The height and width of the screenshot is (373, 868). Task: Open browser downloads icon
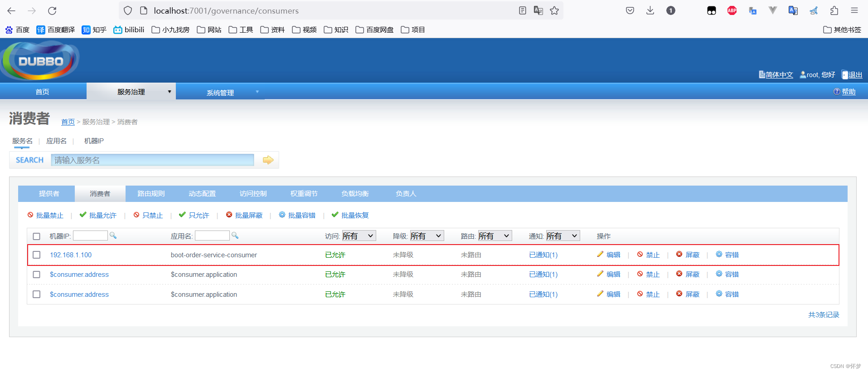point(650,10)
